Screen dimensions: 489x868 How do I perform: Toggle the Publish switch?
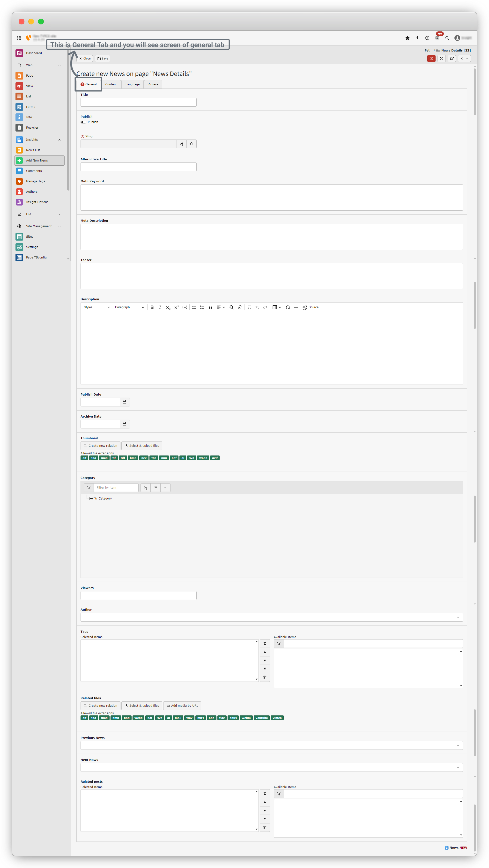coord(83,122)
